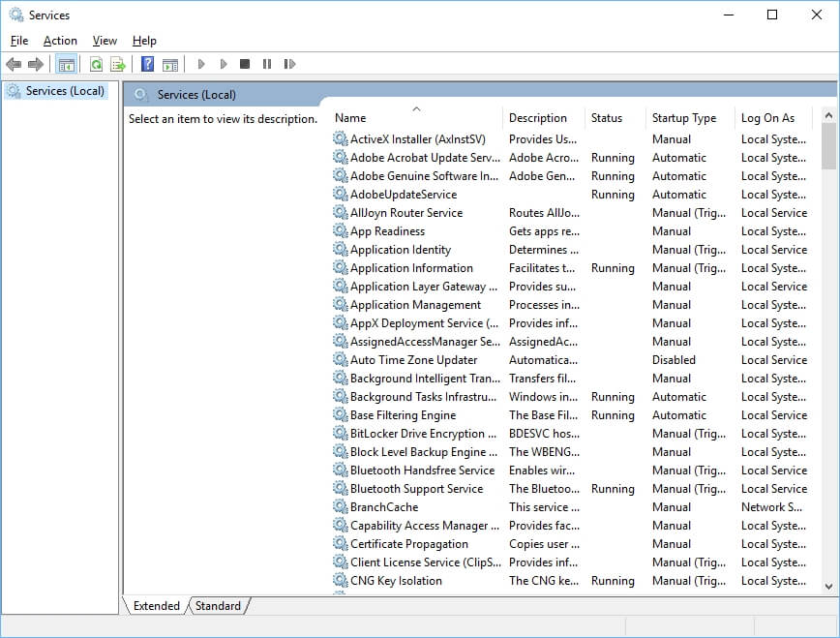Screen dimensions: 840x638
Task: Click the Forward navigation arrow icon
Action: click(x=37, y=64)
